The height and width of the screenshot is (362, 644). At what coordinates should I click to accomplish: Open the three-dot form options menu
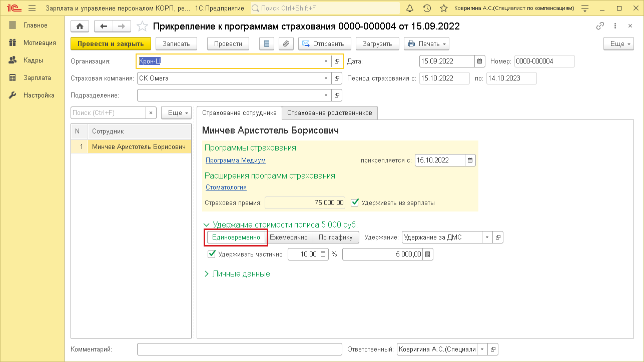click(615, 26)
